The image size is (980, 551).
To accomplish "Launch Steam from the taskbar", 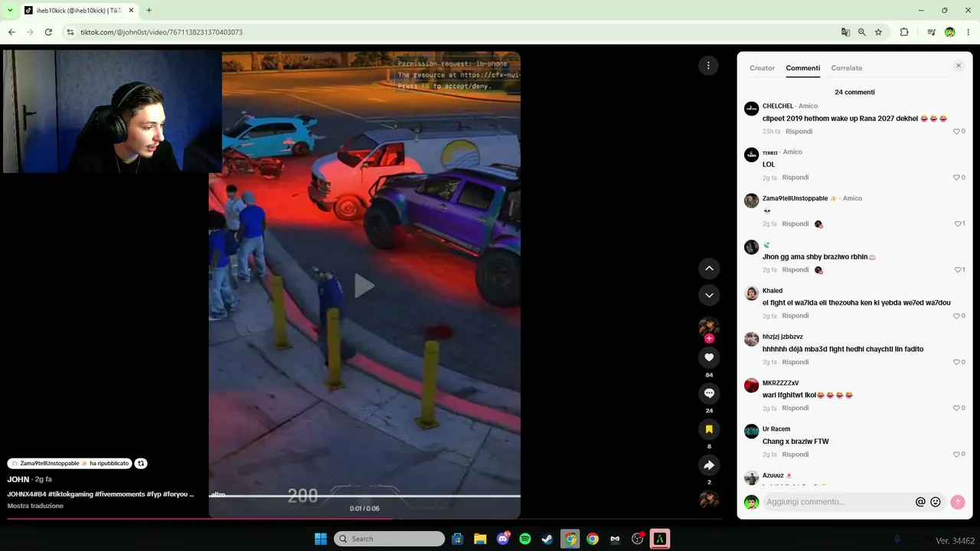I will click(x=547, y=539).
